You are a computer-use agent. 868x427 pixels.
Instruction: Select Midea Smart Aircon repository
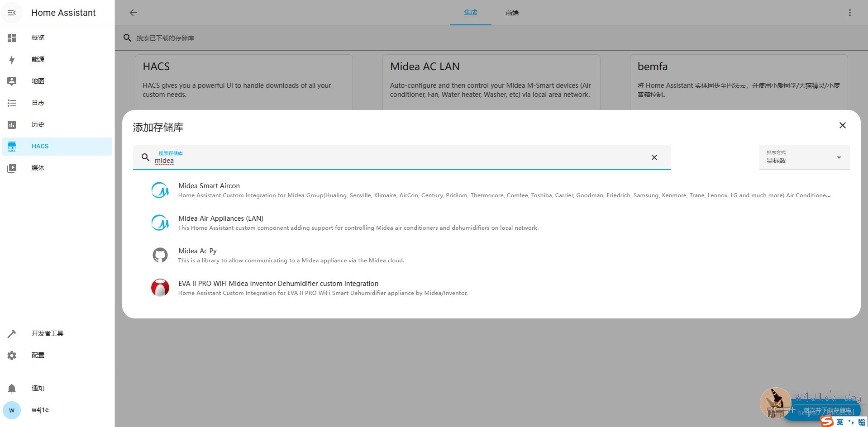coord(209,186)
